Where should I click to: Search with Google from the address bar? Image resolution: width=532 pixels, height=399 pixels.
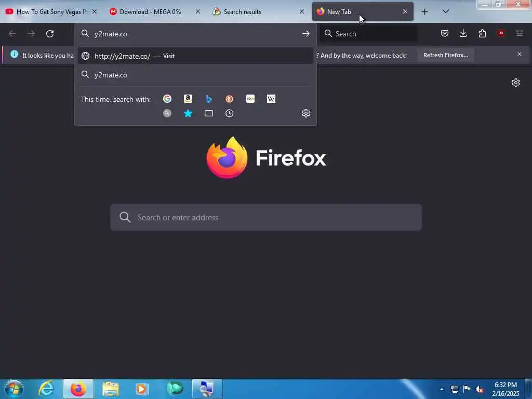tap(167, 99)
